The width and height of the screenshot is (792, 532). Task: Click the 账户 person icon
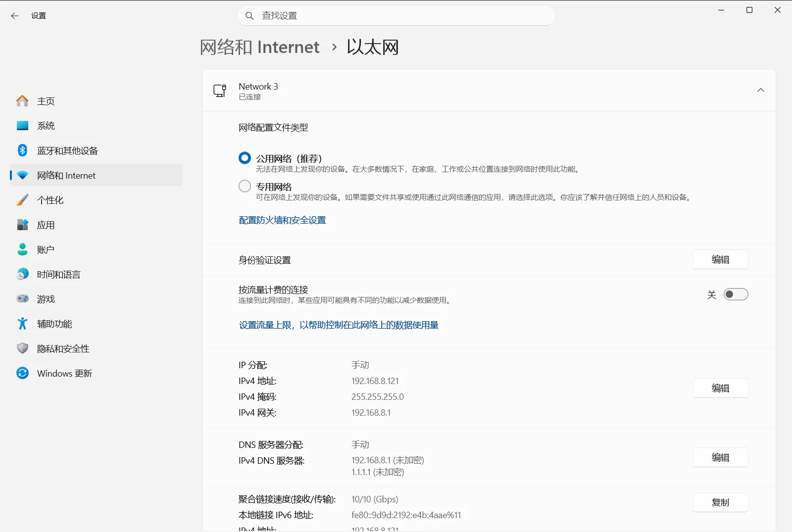click(22, 249)
